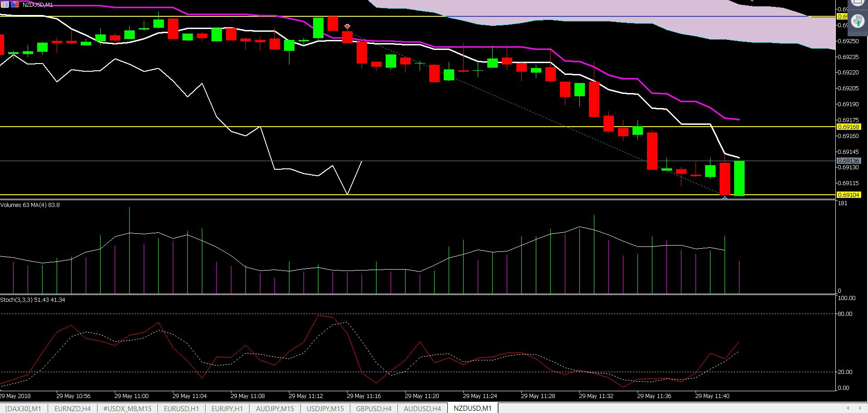Click the chart table icon beside NZDUSD,M1
Image resolution: width=868 pixels, height=413 pixels.
point(5,5)
